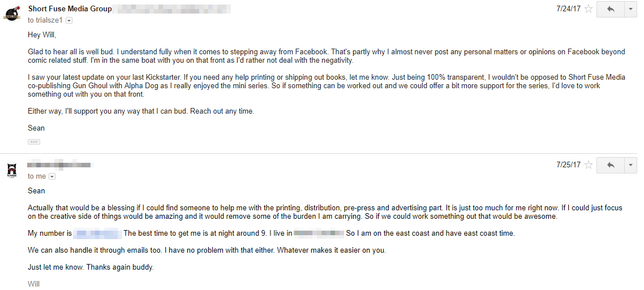Screen dimensions: 644x290
Task: Click the 7/24/17 date stamp
Action: (568, 9)
